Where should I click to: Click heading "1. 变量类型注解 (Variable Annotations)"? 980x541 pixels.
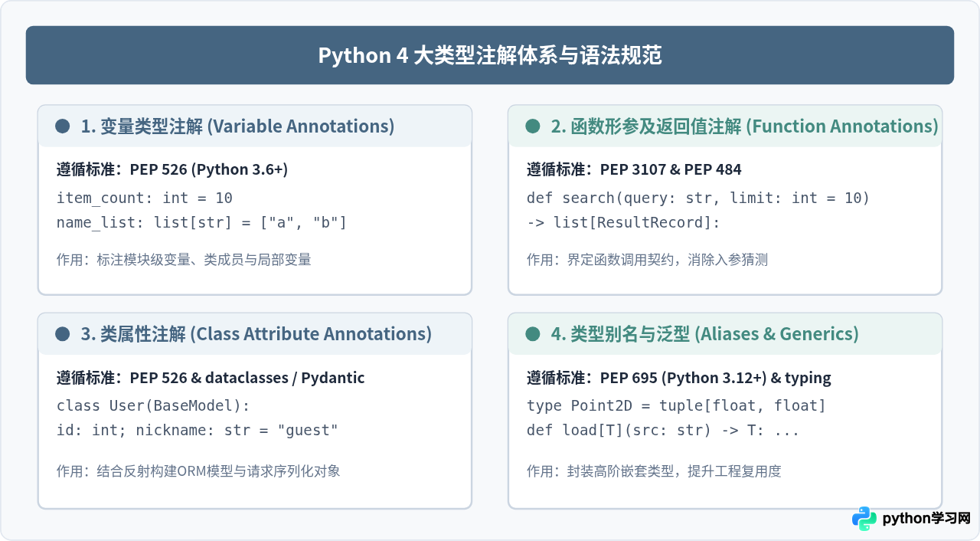click(x=238, y=126)
